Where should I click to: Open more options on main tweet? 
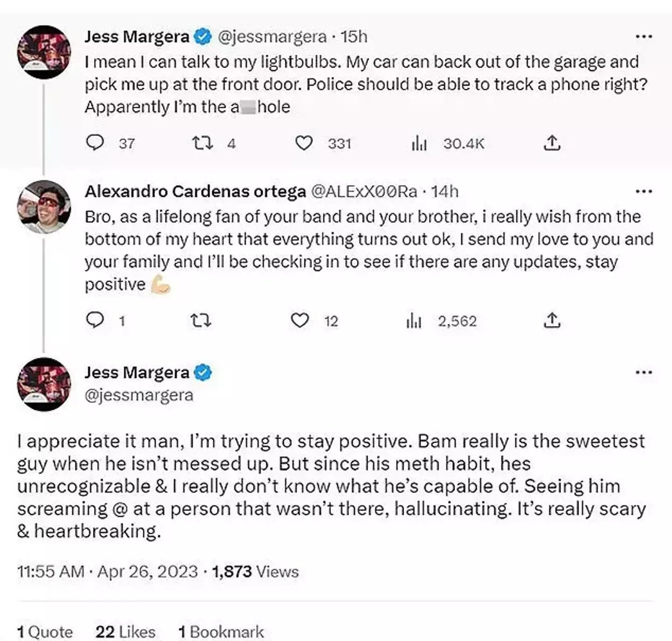(x=644, y=372)
